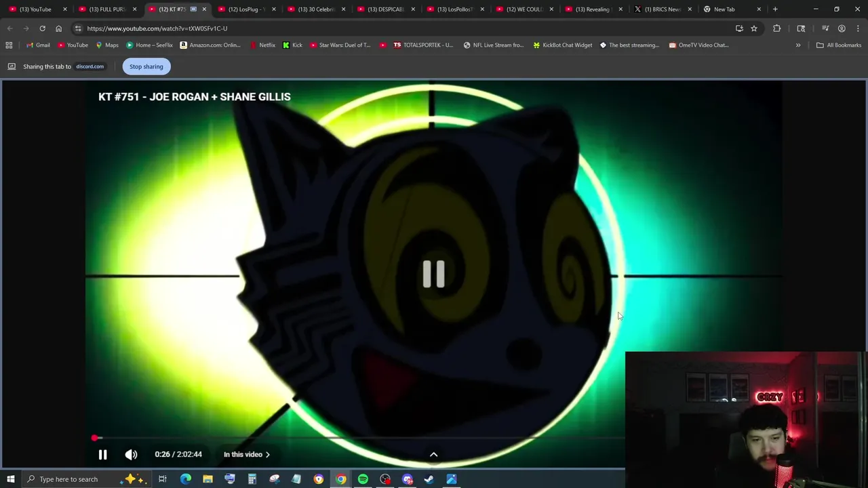The image size is (868, 488).
Task: Click the large center pause overlay icon
Action: (x=434, y=274)
